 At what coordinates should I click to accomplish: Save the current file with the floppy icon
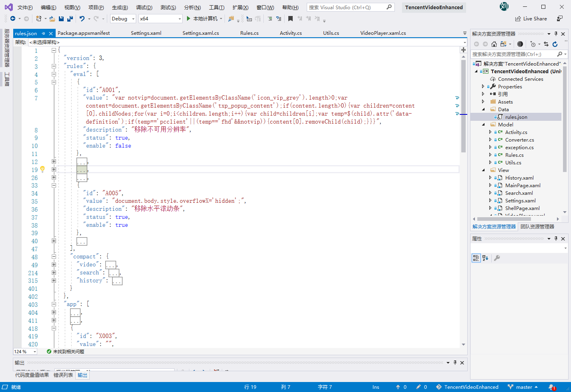(61, 18)
